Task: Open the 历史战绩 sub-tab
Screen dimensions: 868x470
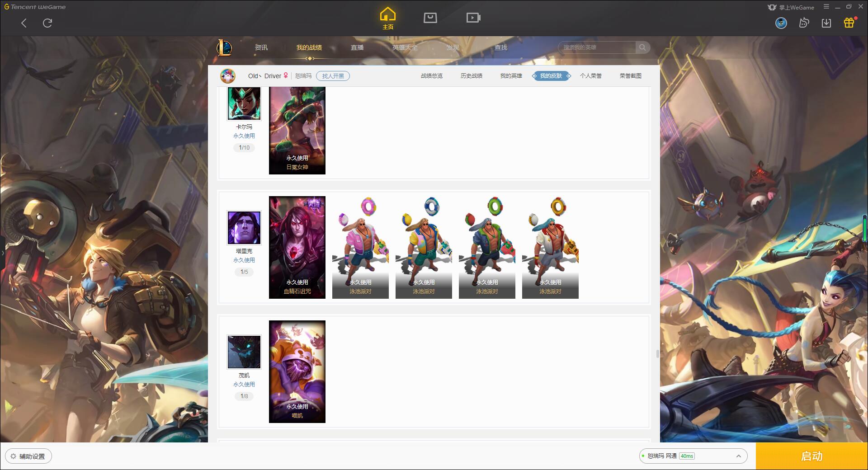Action: pos(472,76)
